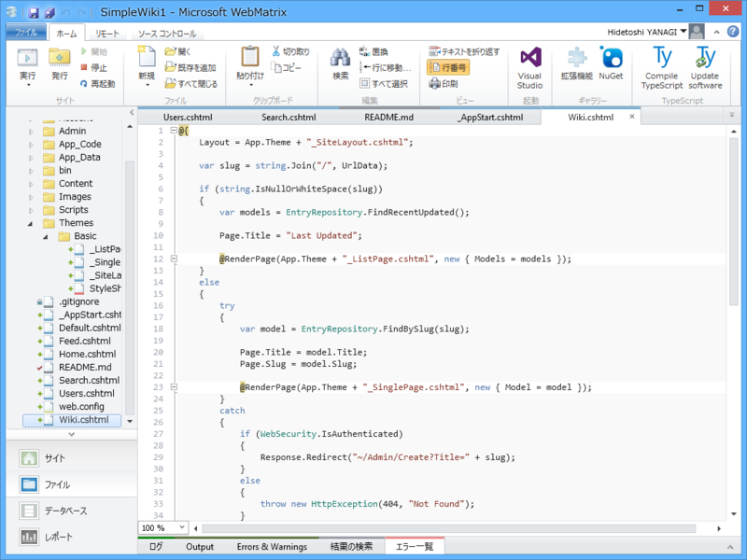Open the Help question mark icon
The image size is (747, 560).
pos(733,32)
